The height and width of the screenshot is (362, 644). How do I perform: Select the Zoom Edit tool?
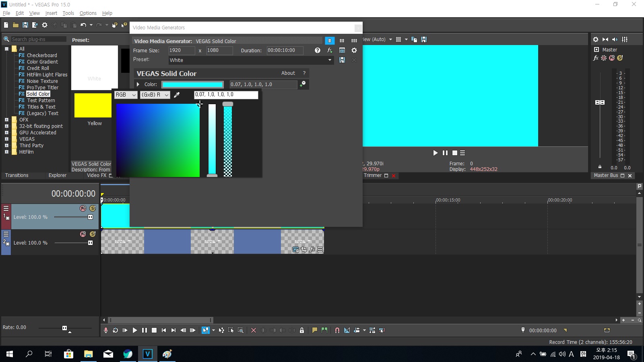[241, 330]
